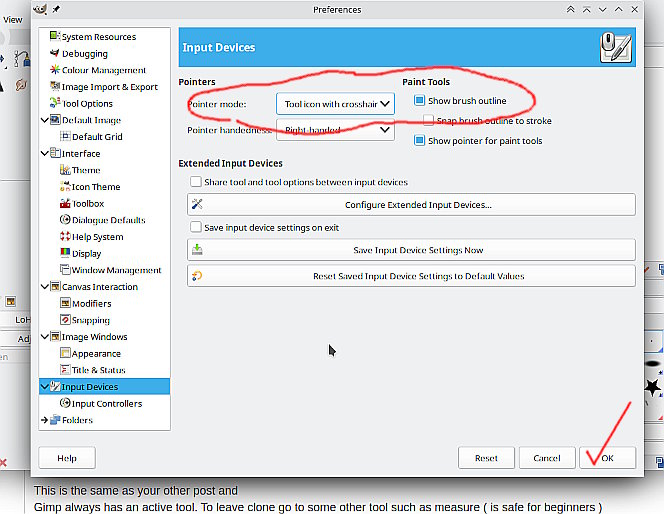Viewport: 664px width, 514px height.
Task: Expand the Folders tree branch
Action: [x=44, y=420]
